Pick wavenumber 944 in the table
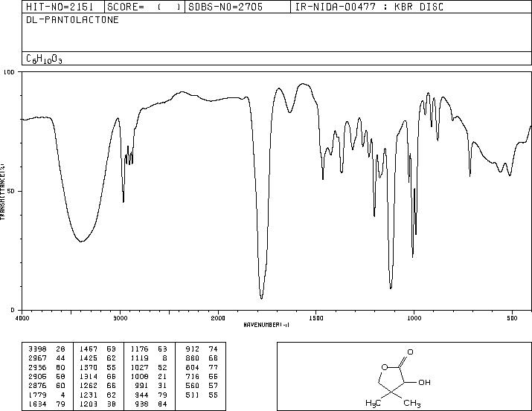The image size is (532, 411). coord(141,395)
